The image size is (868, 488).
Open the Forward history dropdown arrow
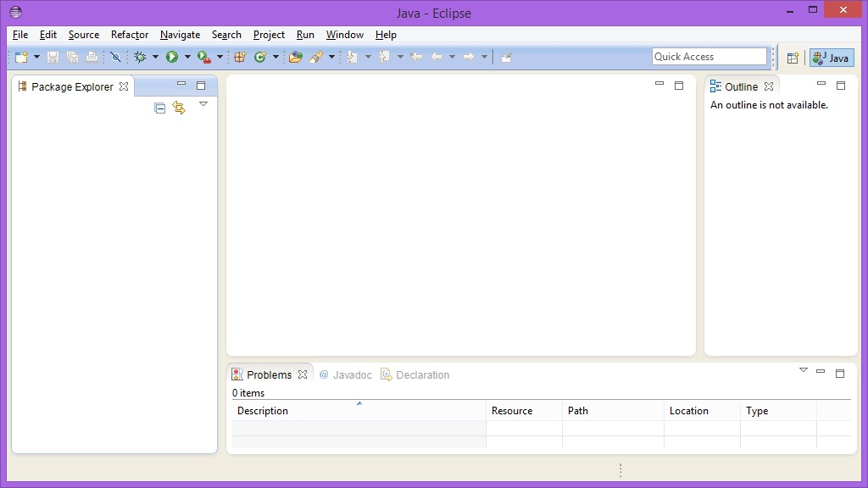(x=484, y=57)
